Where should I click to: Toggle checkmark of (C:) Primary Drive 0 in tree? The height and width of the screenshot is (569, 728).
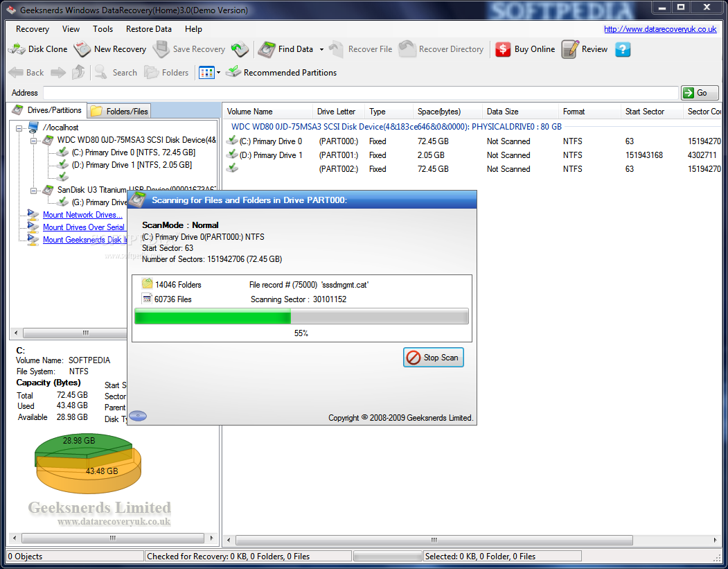click(x=62, y=152)
